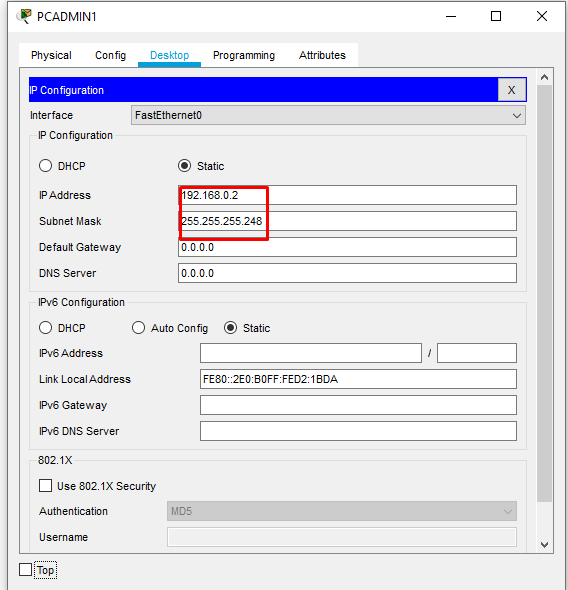The image size is (568, 590).
Task: Enable Use 802.1X Security checkbox
Action: (x=46, y=486)
